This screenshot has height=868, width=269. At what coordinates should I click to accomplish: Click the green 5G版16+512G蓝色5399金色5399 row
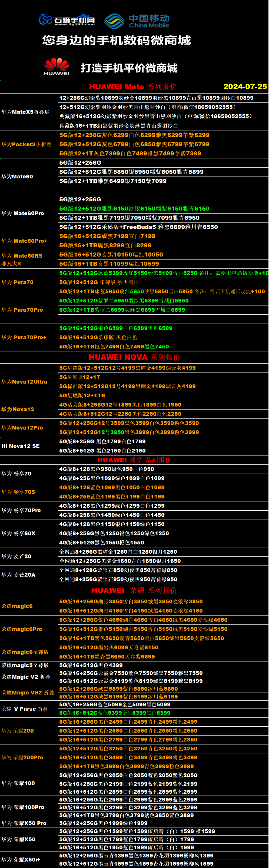pos(164,713)
